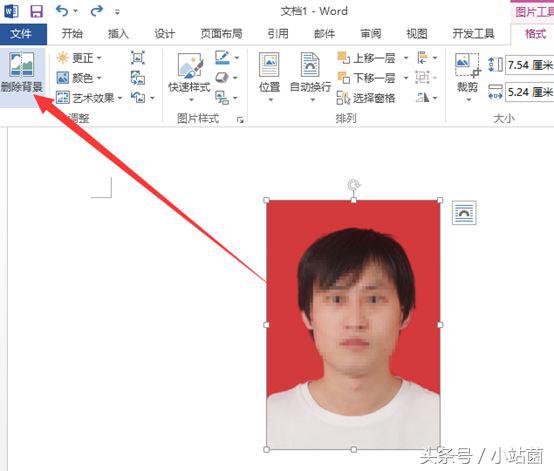The height and width of the screenshot is (471, 554).
Task: Open Artistic Effects (艺术效果) menu
Action: click(89, 98)
